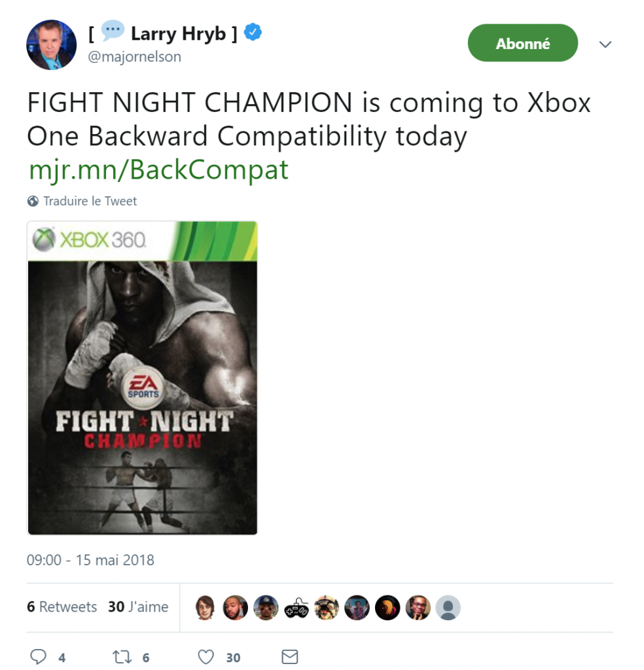Image resolution: width=644 pixels, height=670 pixels.
Task: Open the Fight Night Champion cover image
Action: [x=142, y=378]
